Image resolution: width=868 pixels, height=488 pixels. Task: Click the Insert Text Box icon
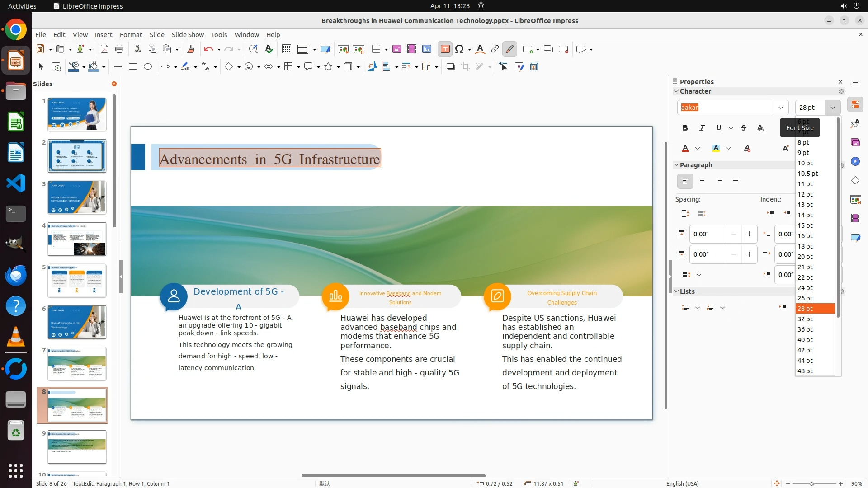click(445, 49)
